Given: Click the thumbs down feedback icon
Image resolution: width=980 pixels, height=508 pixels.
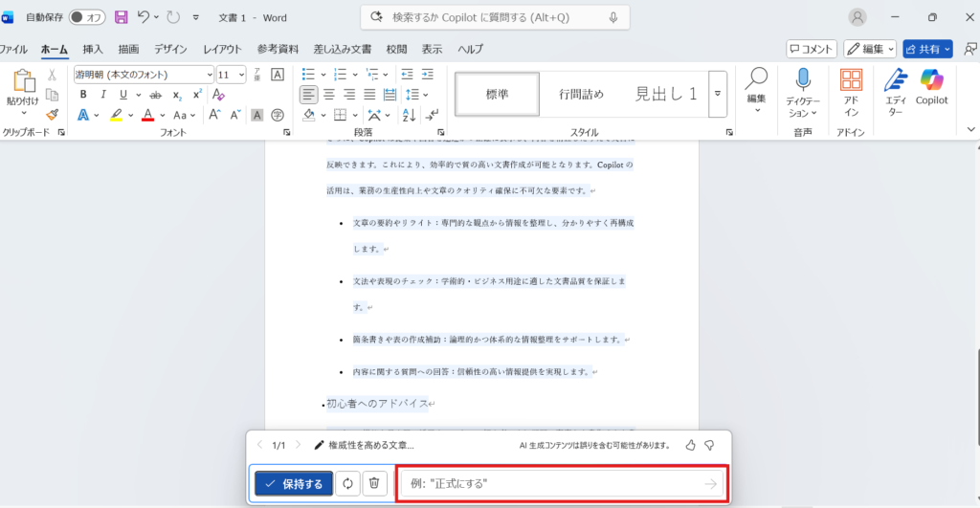Looking at the screenshot, I should pyautogui.click(x=709, y=445).
